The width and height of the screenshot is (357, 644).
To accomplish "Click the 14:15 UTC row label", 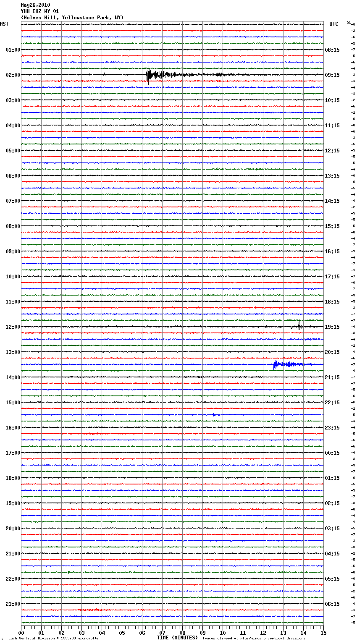I will coord(332,201).
